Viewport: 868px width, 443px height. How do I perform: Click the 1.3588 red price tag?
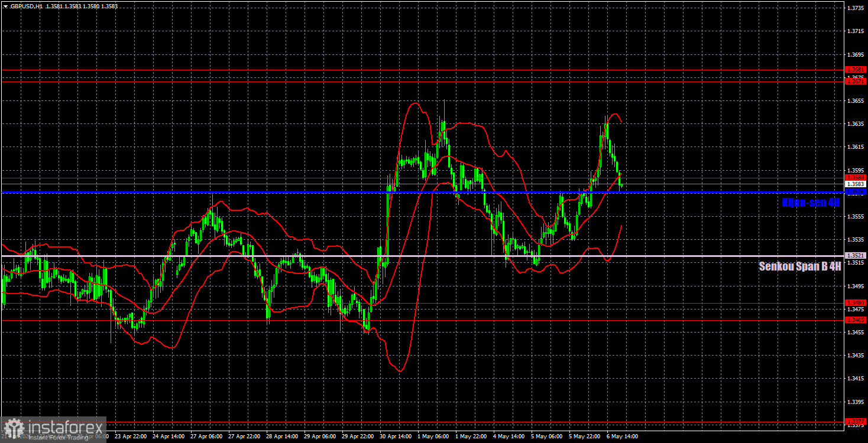[x=856, y=177]
